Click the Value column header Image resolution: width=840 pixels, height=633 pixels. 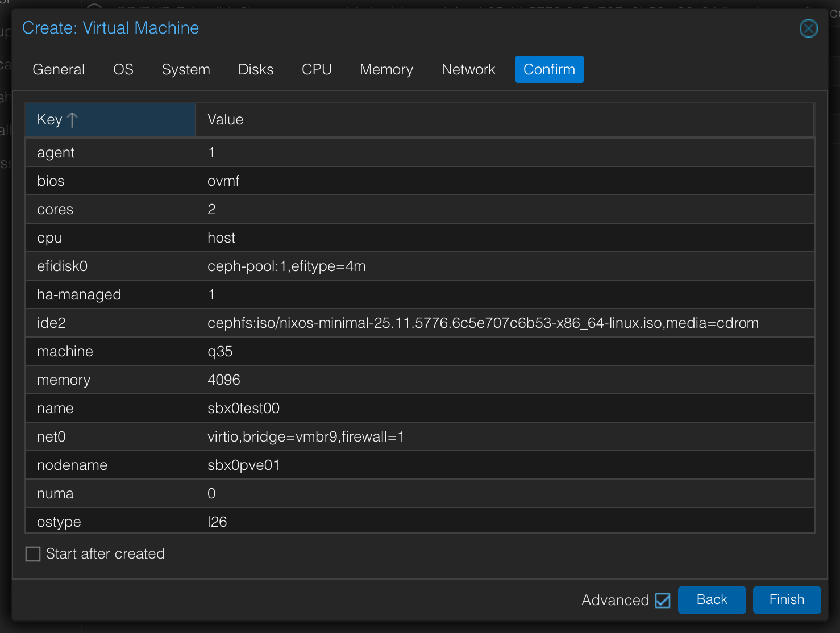pyautogui.click(x=225, y=119)
